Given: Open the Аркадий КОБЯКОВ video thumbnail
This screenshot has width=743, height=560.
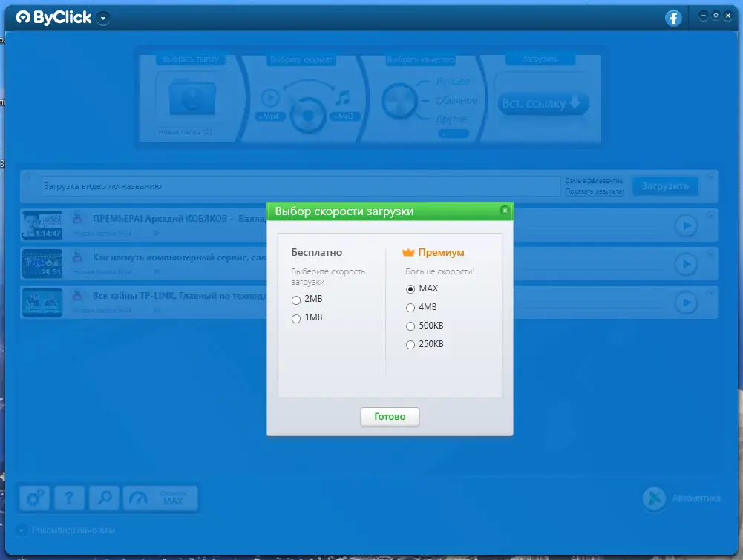Looking at the screenshot, I should coord(42,225).
